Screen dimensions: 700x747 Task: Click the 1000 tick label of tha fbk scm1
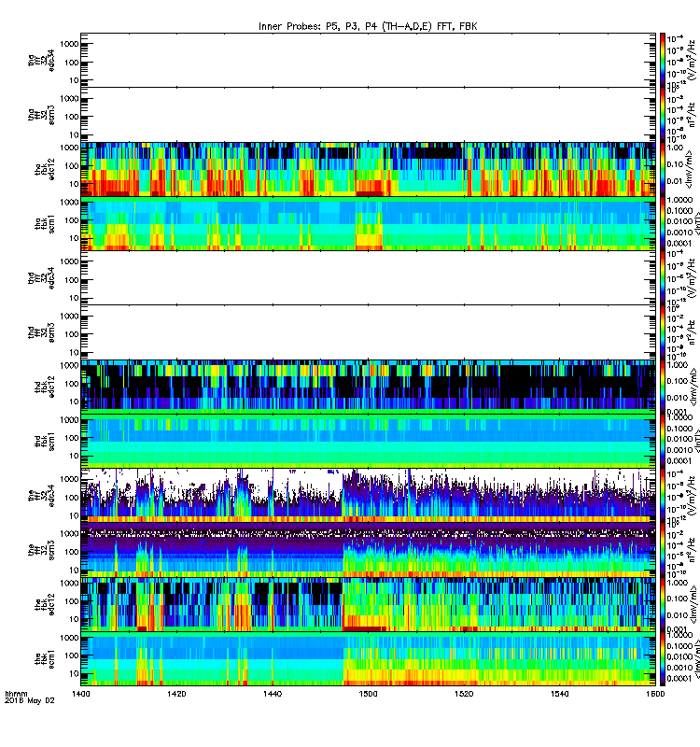(x=69, y=202)
